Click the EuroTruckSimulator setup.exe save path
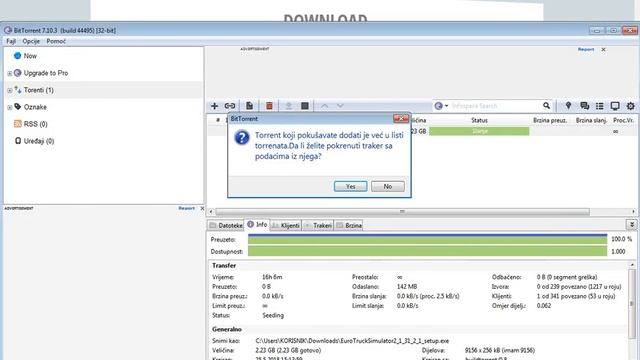The image size is (640, 360). 352,341
